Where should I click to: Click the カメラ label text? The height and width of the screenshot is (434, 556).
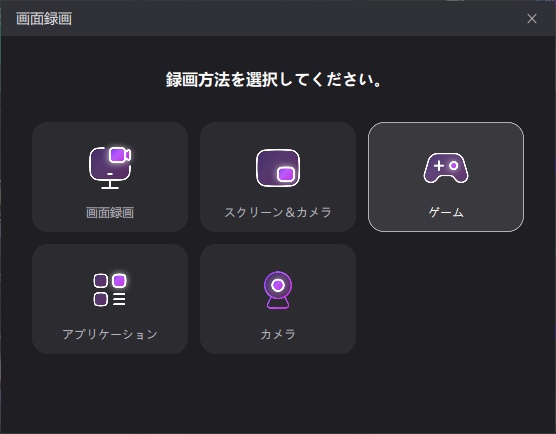[278, 334]
